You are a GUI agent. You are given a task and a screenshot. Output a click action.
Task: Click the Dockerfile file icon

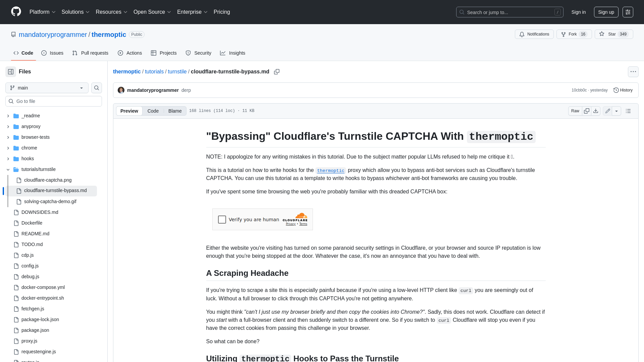[x=16, y=223]
